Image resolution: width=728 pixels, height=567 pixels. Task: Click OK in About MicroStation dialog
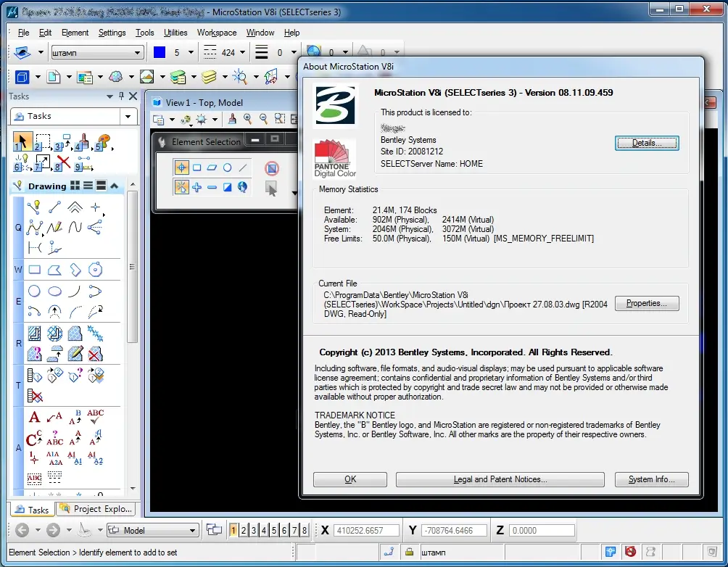click(x=350, y=479)
